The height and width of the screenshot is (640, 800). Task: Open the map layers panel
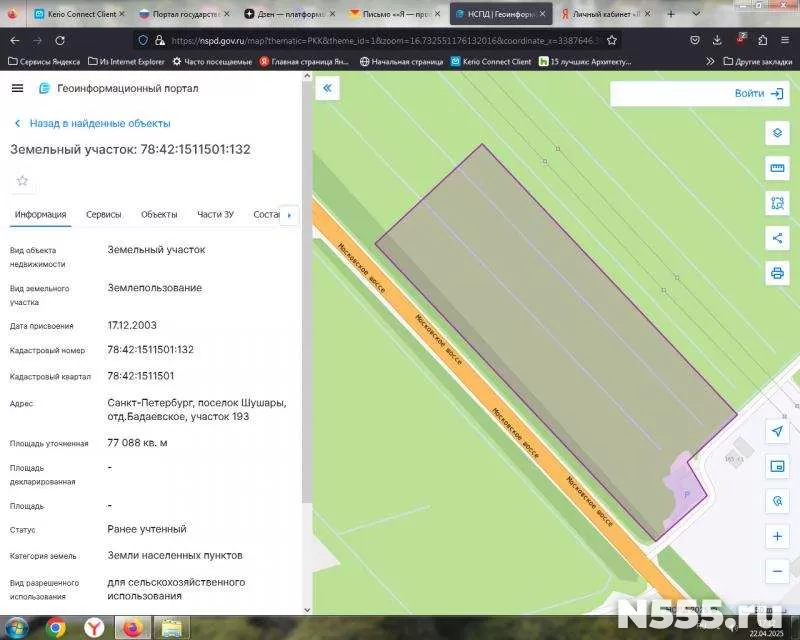coord(777,133)
